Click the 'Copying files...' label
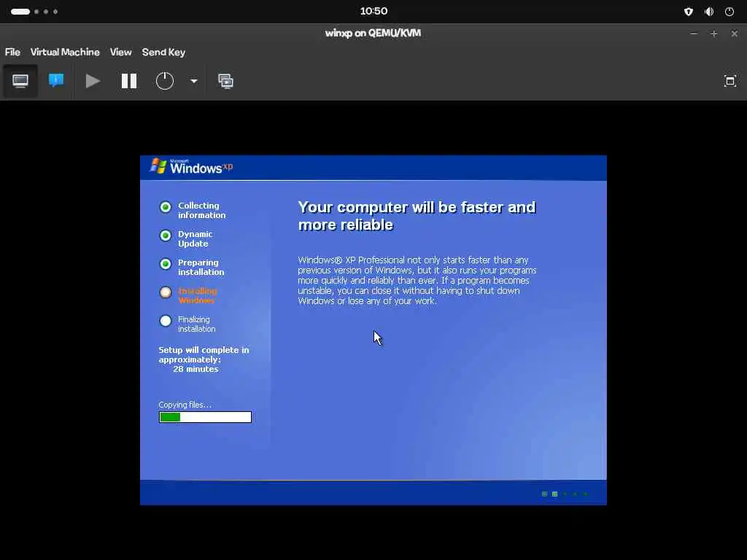The height and width of the screenshot is (560, 747). [185, 405]
